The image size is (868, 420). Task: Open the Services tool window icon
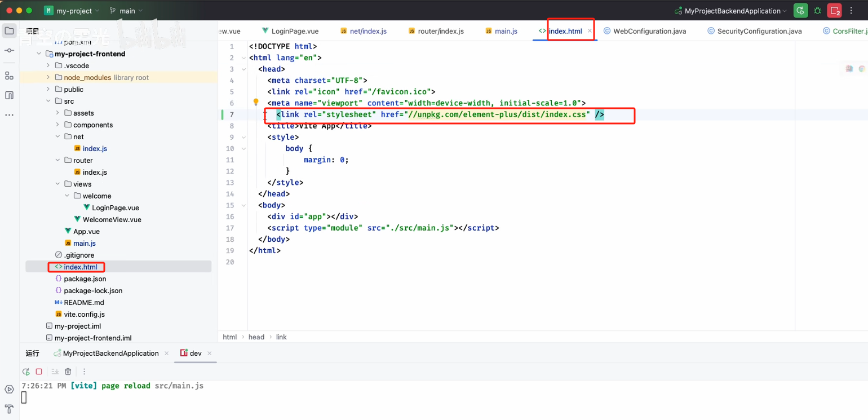coord(9,390)
